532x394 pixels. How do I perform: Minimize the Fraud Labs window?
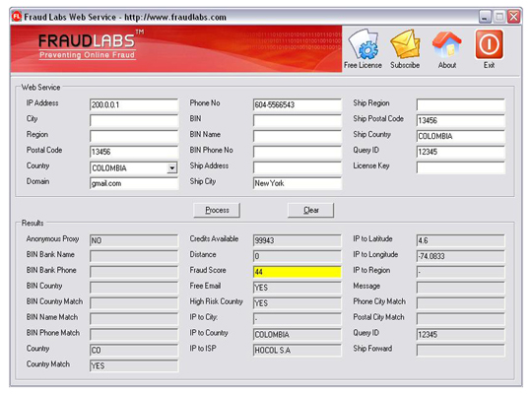point(485,17)
